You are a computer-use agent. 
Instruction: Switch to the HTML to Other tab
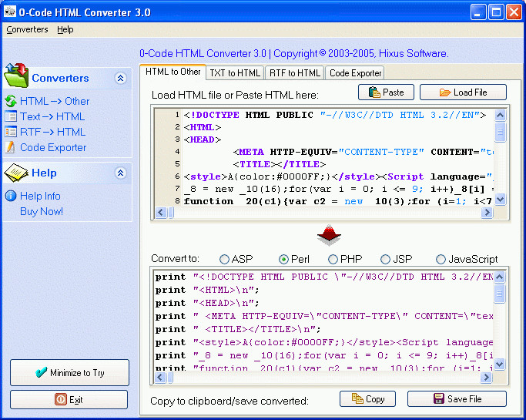173,72
